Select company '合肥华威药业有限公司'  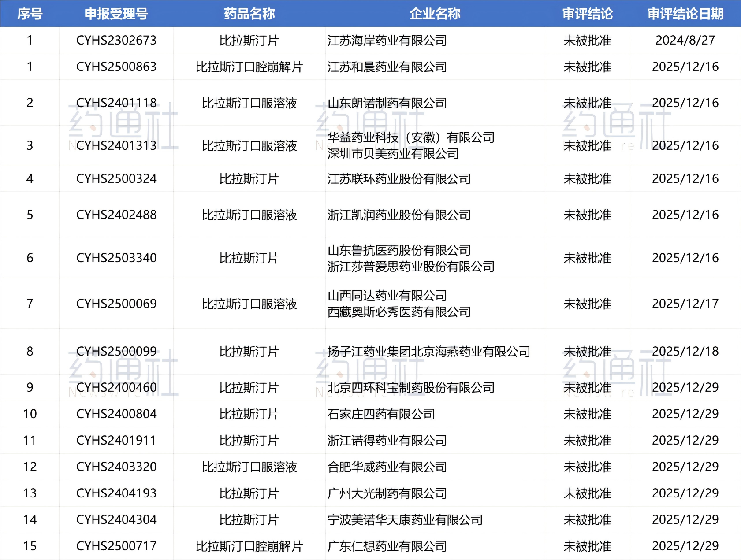pyautogui.click(x=387, y=467)
